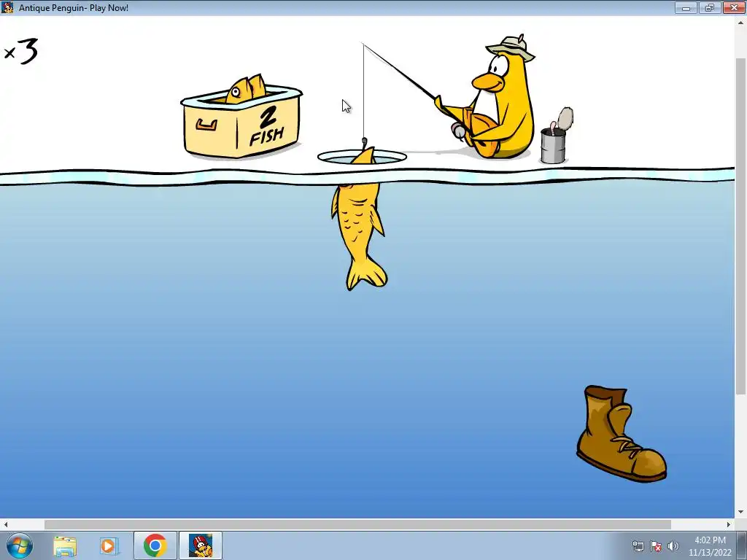
Task: Click the Antique Penguin title bar app icon
Action: point(7,7)
